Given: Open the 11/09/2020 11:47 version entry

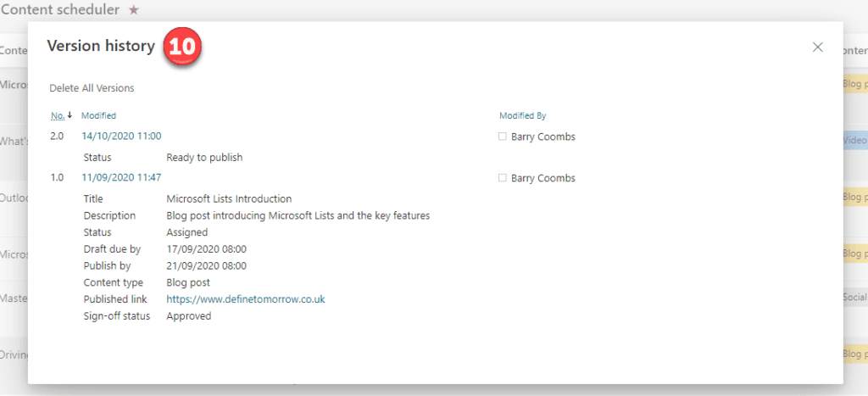Looking at the screenshot, I should pos(121,177).
